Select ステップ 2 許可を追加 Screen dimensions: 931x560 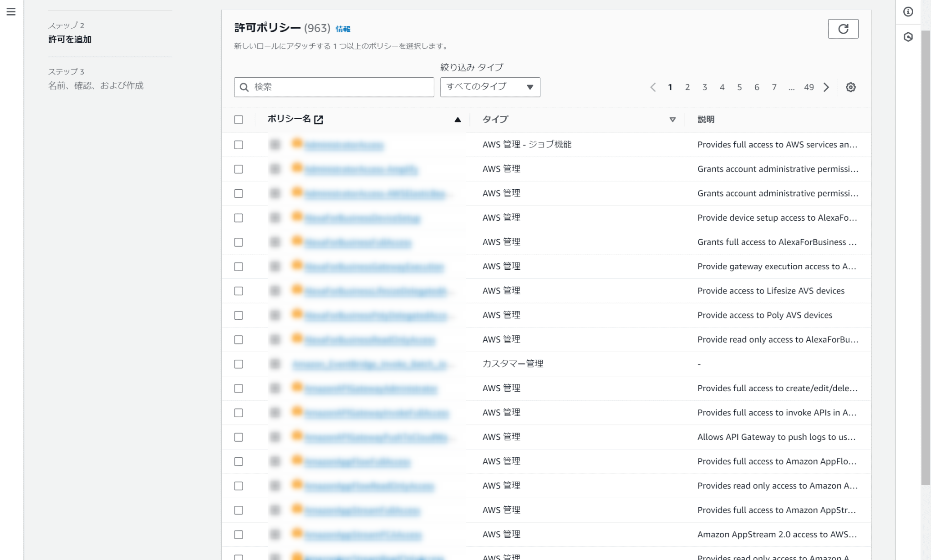[x=69, y=40]
